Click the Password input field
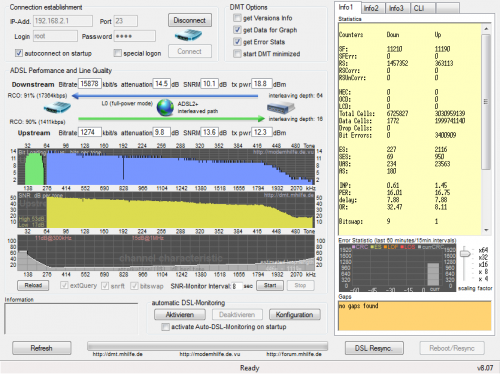500x374 pixels. click(135, 36)
